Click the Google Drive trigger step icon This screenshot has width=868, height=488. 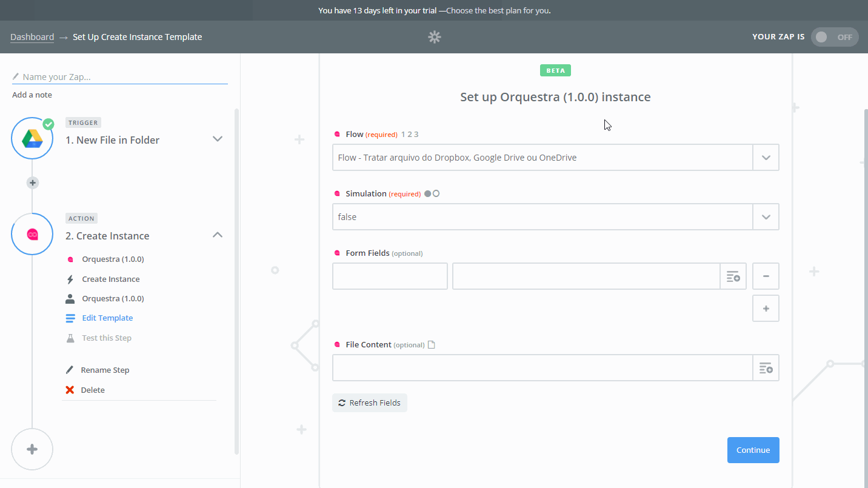pyautogui.click(x=32, y=138)
